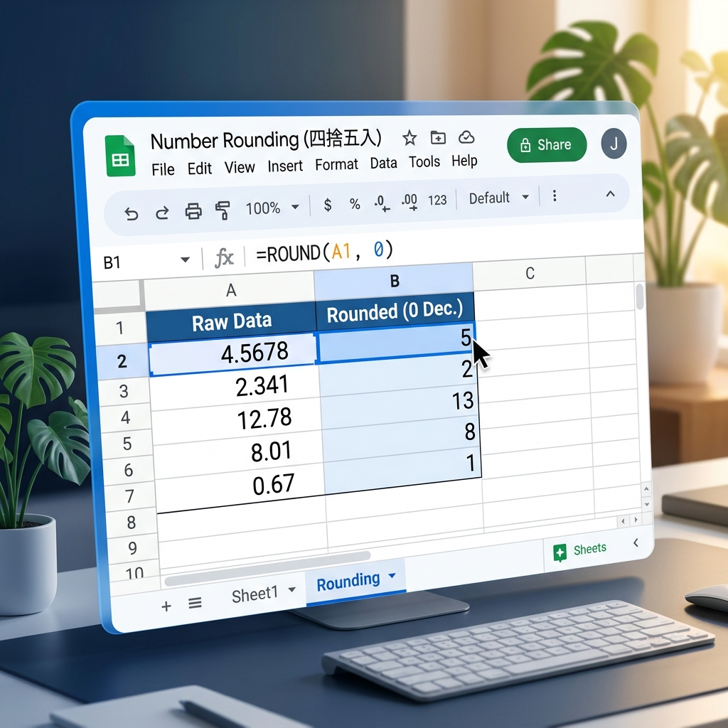Select the cell containing 12.78
The height and width of the screenshot is (728, 728).
point(237,420)
